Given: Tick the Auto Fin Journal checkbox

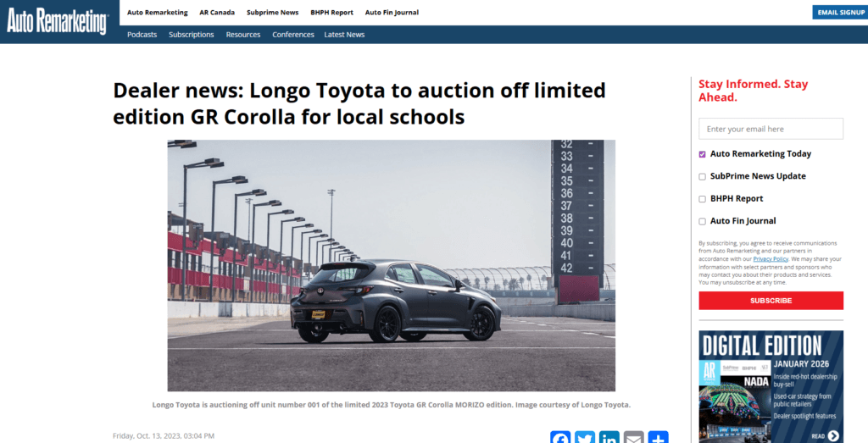Looking at the screenshot, I should click(x=702, y=221).
